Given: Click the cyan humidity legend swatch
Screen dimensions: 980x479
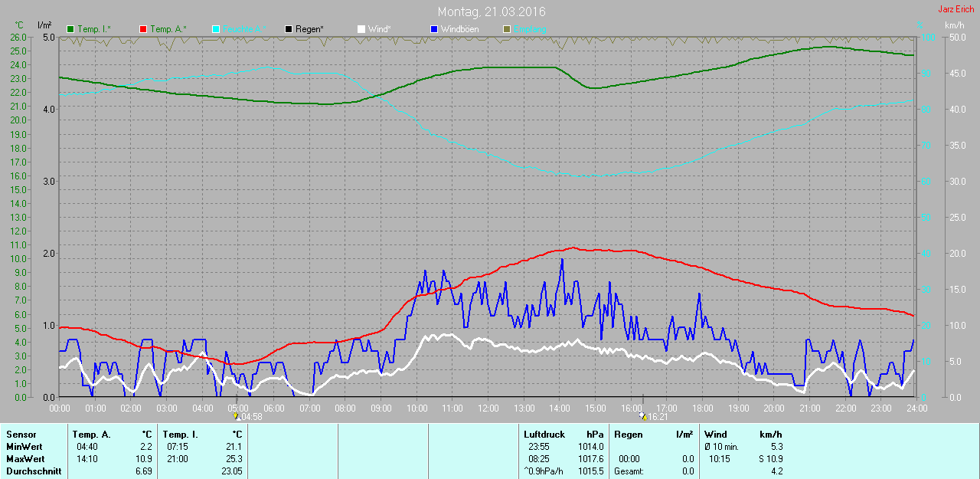Looking at the screenshot, I should click(216, 29).
